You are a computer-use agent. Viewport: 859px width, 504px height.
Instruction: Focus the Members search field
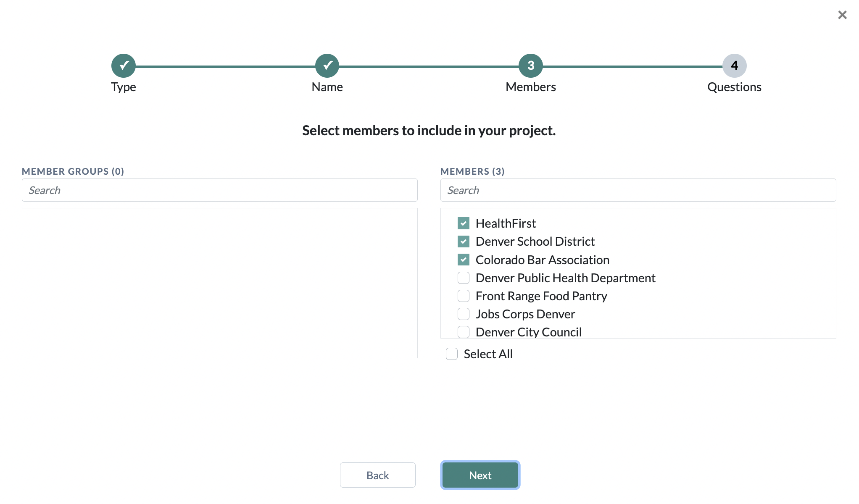pyautogui.click(x=638, y=190)
